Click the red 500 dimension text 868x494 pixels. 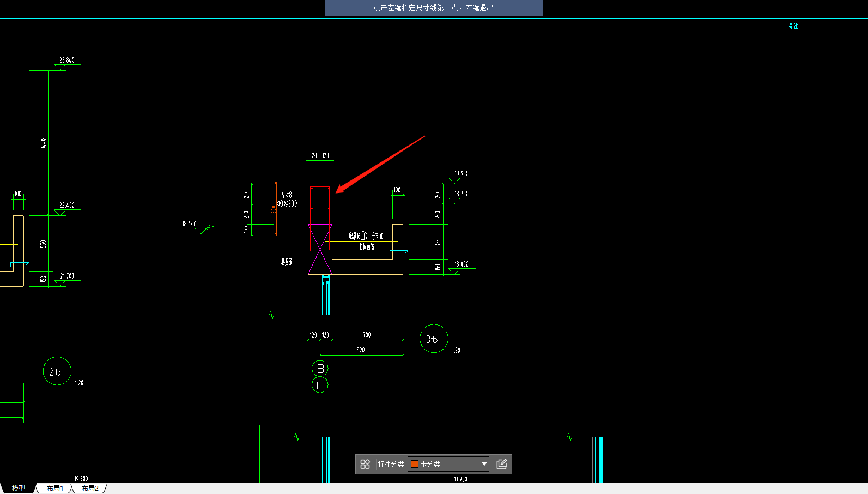(x=274, y=209)
